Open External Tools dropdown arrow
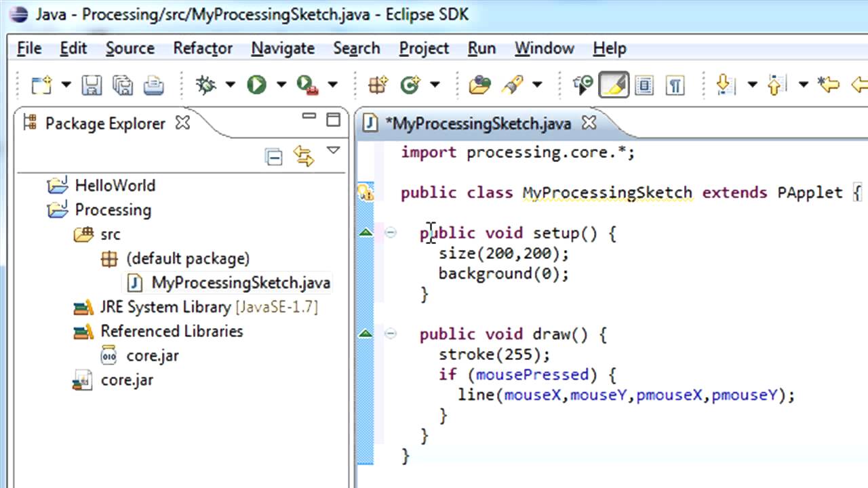The image size is (868, 488). tap(332, 85)
